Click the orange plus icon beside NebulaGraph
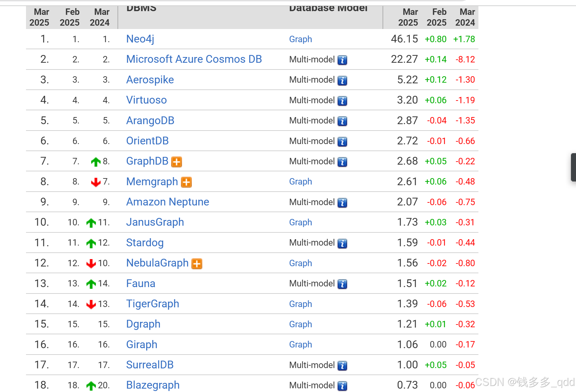This screenshot has height=392, width=576. tap(197, 264)
